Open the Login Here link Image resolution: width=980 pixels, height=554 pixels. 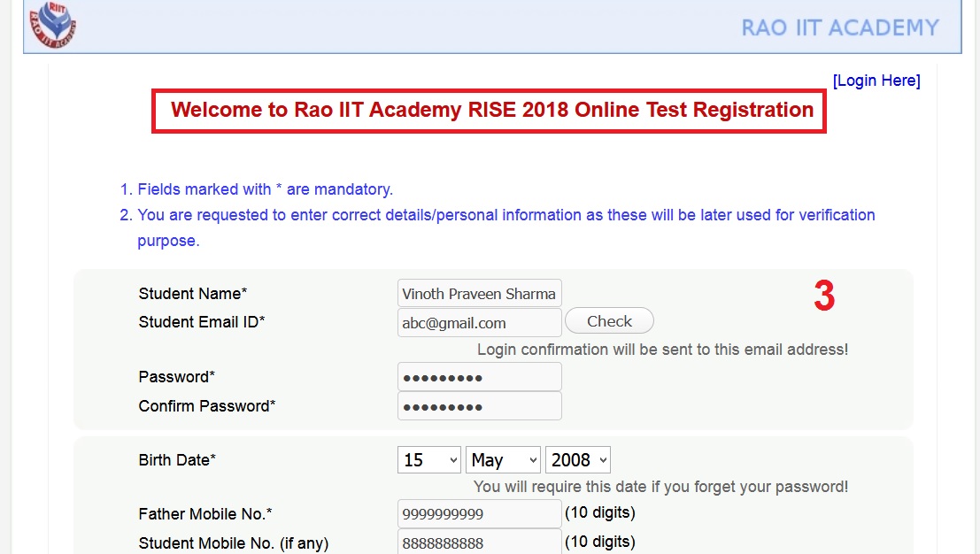tap(876, 81)
